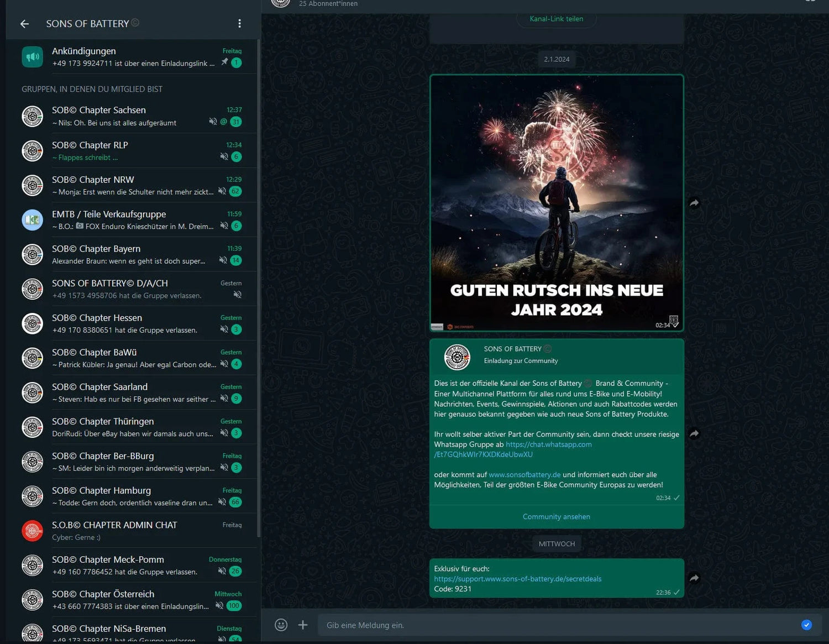829x644 pixels.
Task: Forward the Exklusiv für euch message
Action: (x=694, y=578)
